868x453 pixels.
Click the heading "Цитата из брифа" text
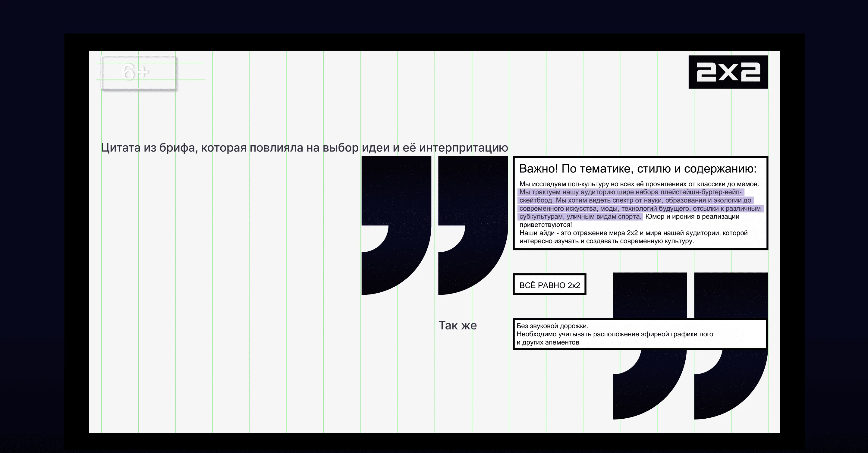pos(148,148)
